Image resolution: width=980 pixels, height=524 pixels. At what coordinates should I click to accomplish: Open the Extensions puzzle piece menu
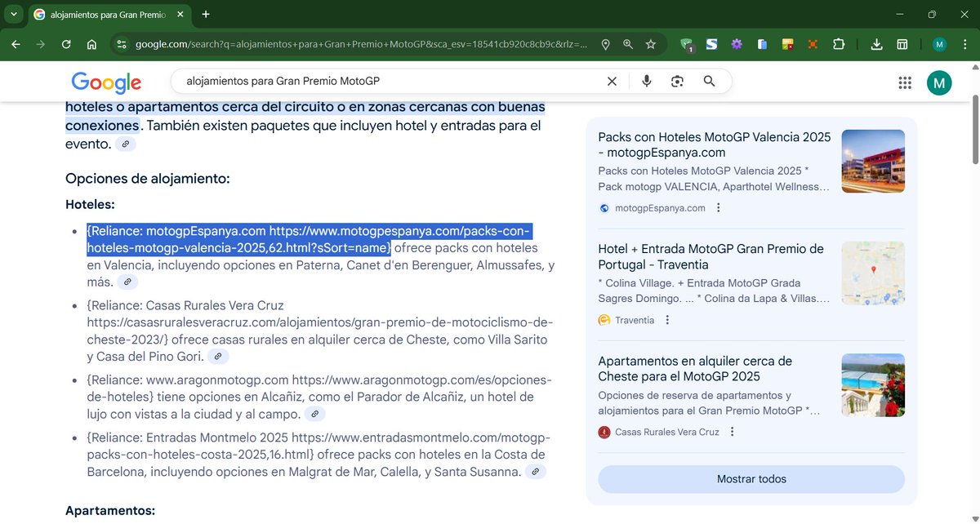click(x=839, y=45)
